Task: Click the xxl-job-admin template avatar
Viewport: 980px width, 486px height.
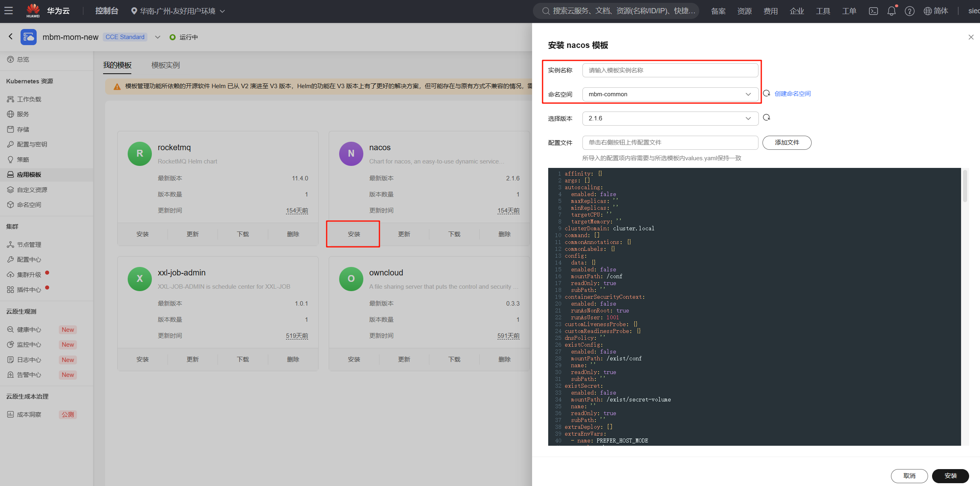Action: coord(140,279)
